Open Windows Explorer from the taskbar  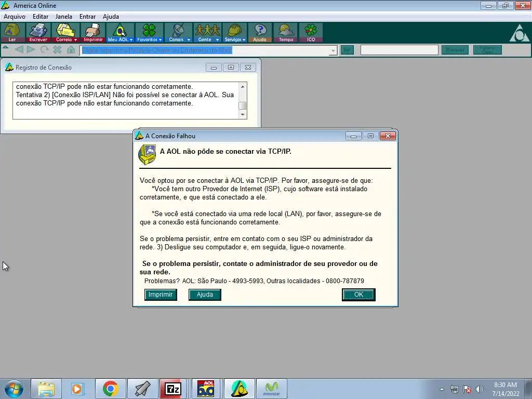tap(46, 389)
